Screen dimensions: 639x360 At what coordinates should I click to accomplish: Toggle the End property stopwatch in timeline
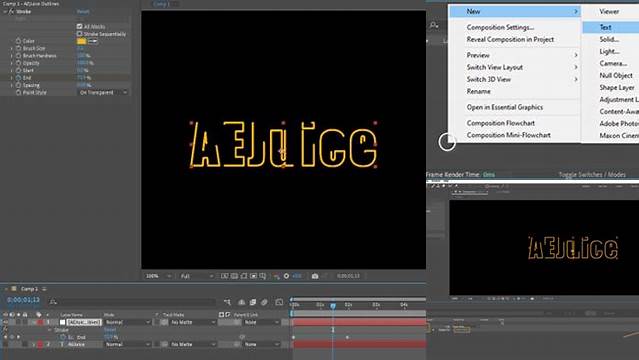(63, 337)
